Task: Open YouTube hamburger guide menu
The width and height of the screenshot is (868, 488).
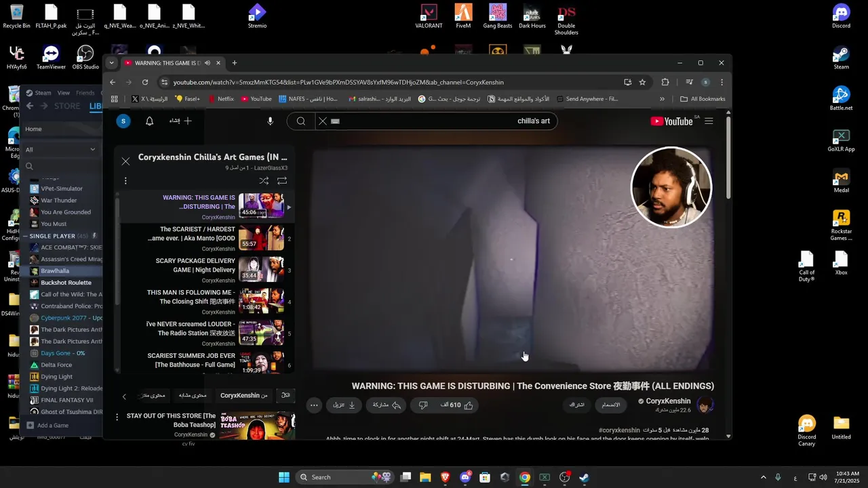Action: point(709,121)
